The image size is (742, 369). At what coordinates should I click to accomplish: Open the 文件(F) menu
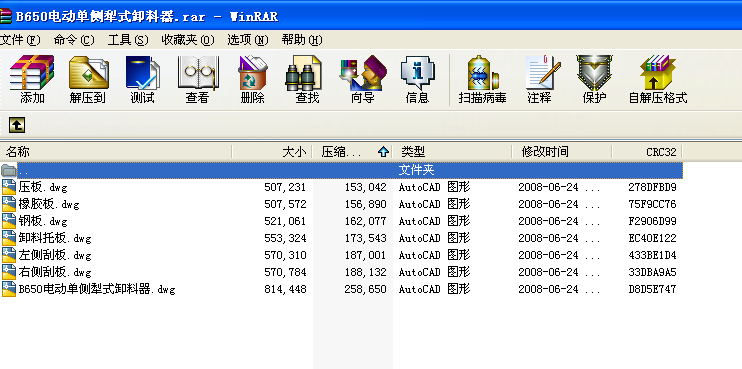click(x=20, y=40)
